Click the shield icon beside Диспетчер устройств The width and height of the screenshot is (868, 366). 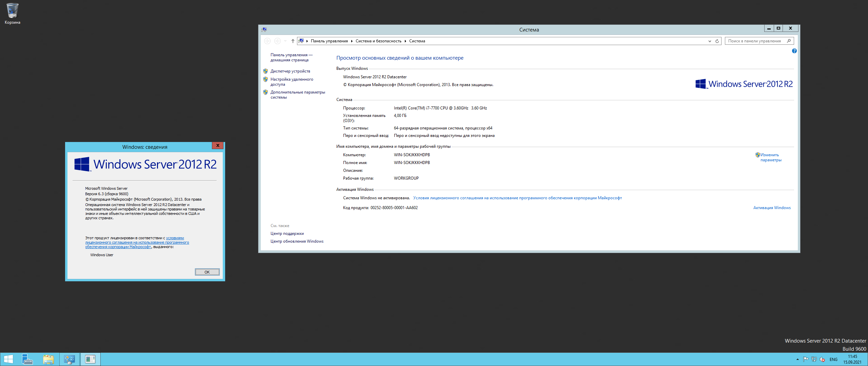[265, 71]
